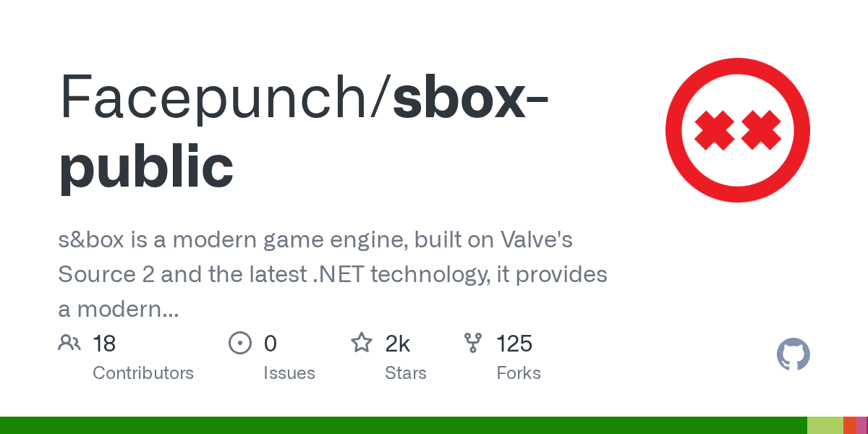The height and width of the screenshot is (434, 868).
Task: Click the light green language bar segment
Action: (x=825, y=425)
